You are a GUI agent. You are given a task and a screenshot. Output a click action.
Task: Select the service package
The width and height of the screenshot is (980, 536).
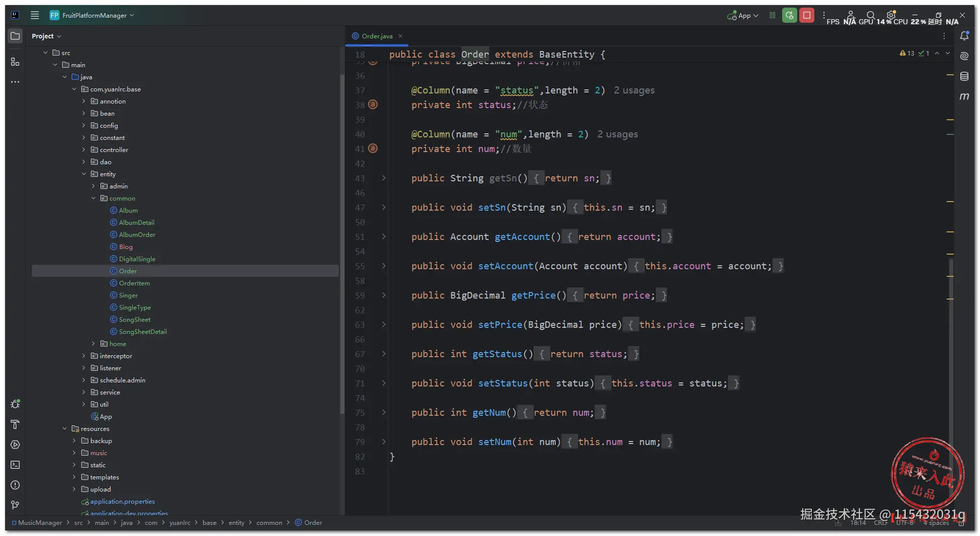[x=110, y=392]
